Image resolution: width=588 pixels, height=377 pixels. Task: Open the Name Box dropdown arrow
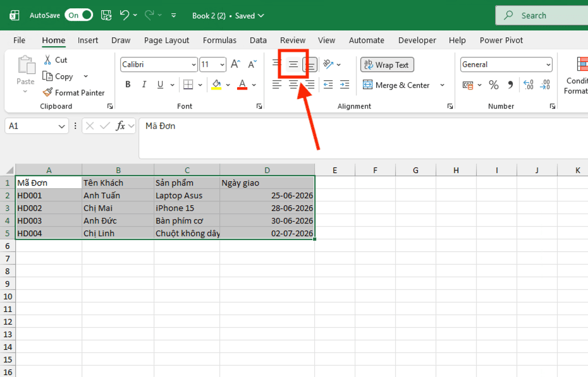[x=61, y=126]
